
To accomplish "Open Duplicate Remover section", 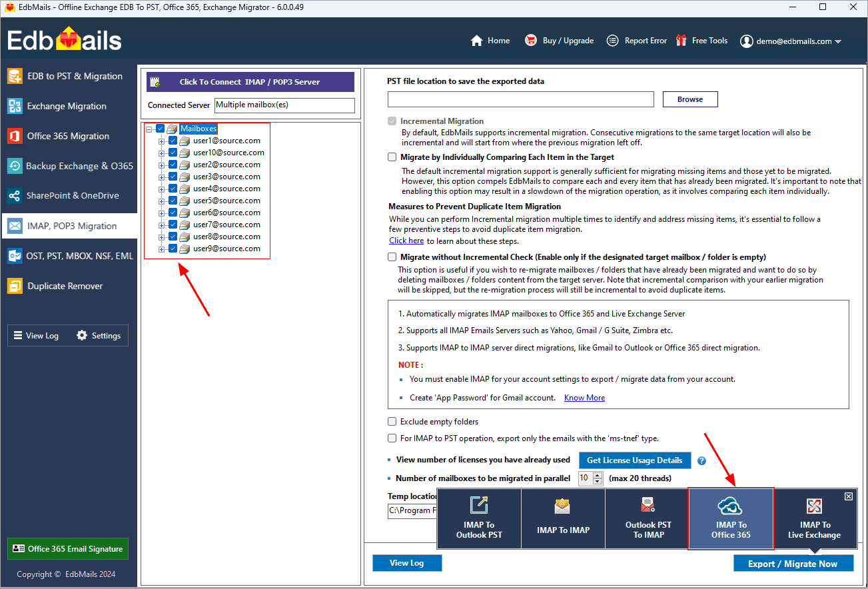I will 69,286.
